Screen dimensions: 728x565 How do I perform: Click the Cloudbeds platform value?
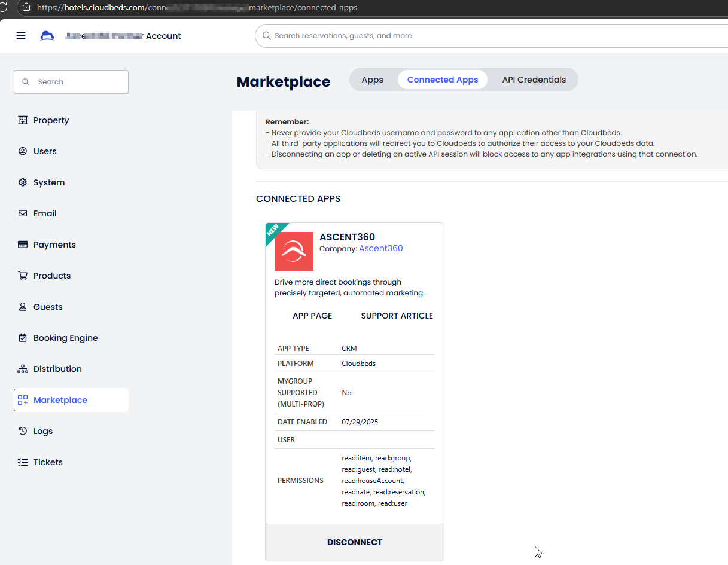point(359,363)
